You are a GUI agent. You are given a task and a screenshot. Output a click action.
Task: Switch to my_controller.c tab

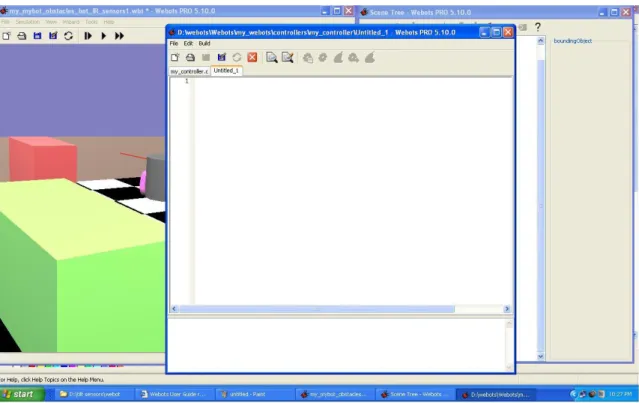189,71
